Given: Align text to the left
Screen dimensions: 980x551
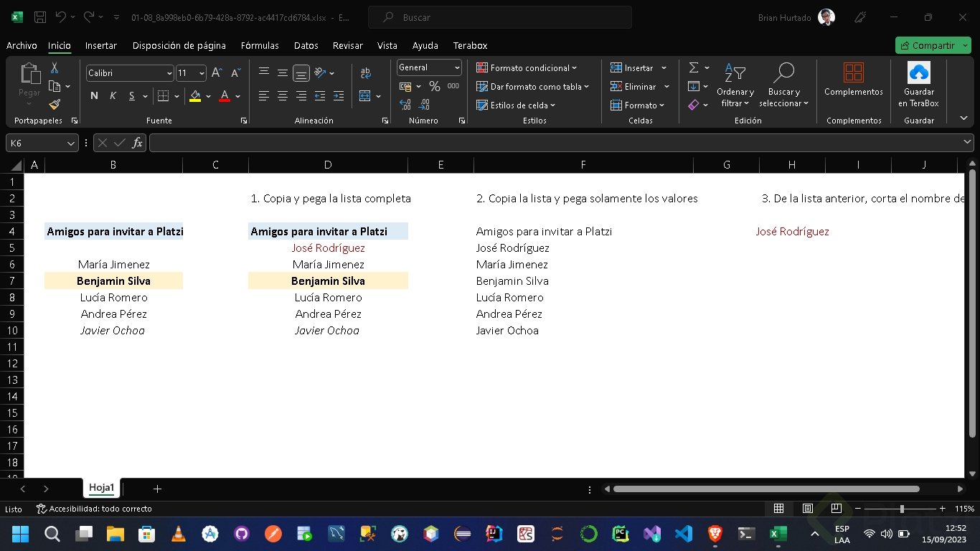Looking at the screenshot, I should [264, 96].
